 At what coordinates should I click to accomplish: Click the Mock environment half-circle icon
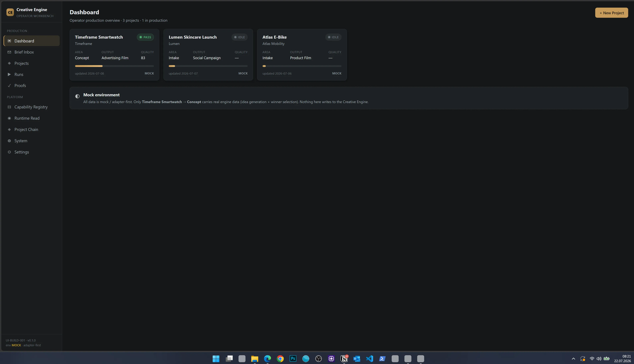[x=78, y=96]
